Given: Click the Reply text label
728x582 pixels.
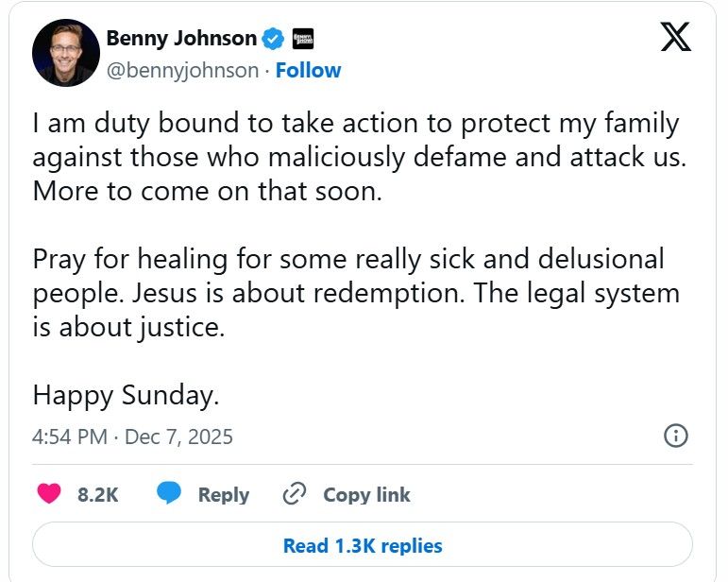Looking at the screenshot, I should tap(223, 494).
